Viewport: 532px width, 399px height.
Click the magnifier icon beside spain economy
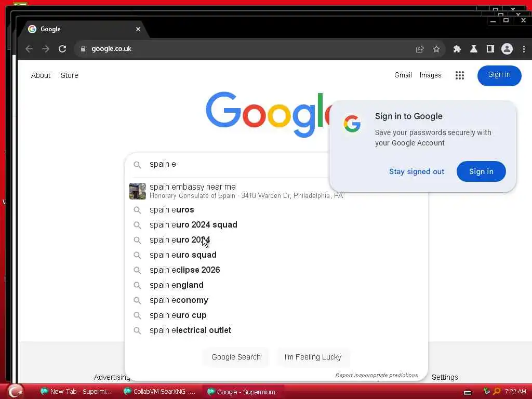click(137, 300)
